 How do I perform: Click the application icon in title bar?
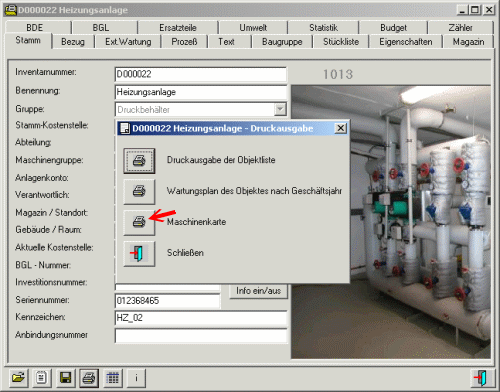click(x=10, y=10)
